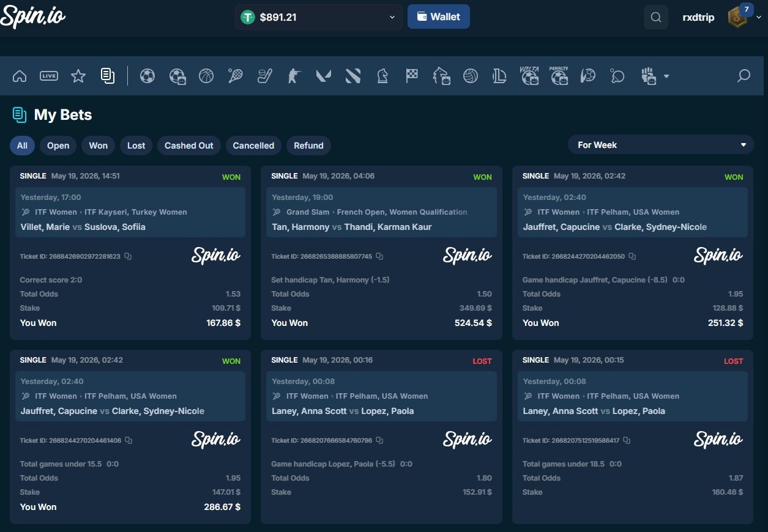This screenshot has height=532, width=768.
Task: Select the All bets filter
Action: [x=22, y=146]
